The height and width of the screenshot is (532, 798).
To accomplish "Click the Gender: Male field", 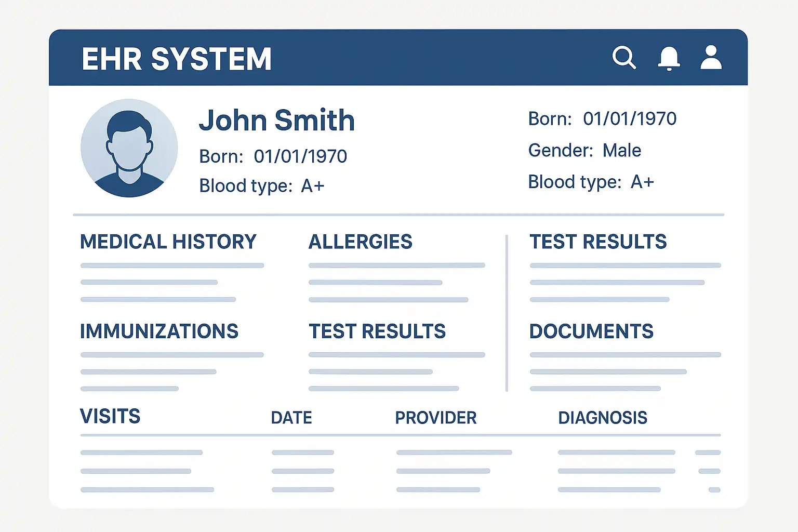I will tap(584, 151).
